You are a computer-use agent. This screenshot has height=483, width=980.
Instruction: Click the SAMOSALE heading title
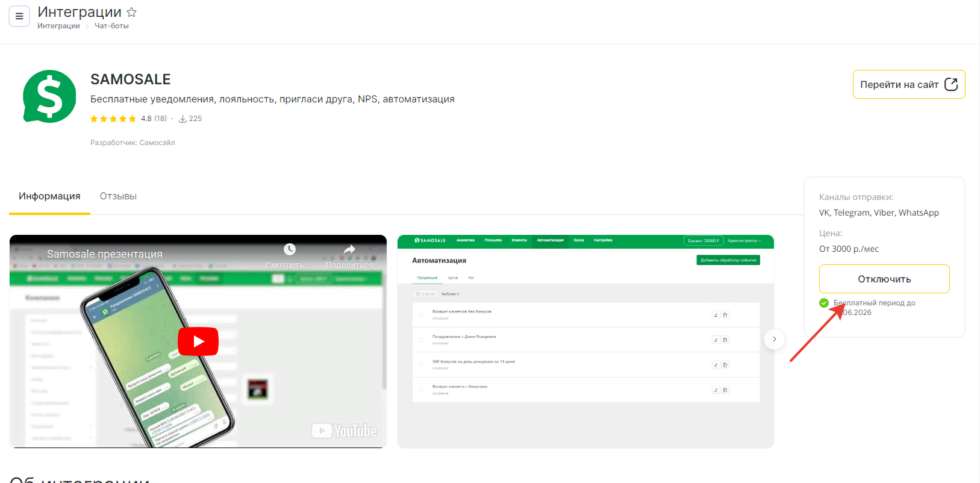tap(131, 79)
